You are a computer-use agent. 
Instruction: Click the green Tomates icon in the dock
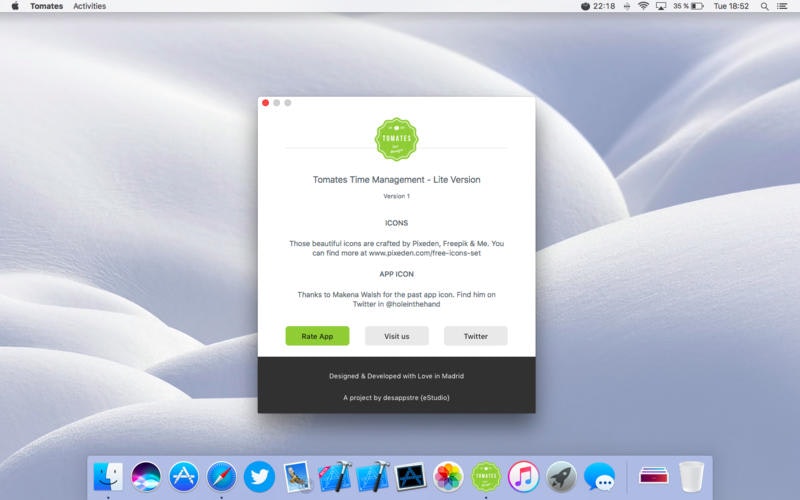[486, 476]
